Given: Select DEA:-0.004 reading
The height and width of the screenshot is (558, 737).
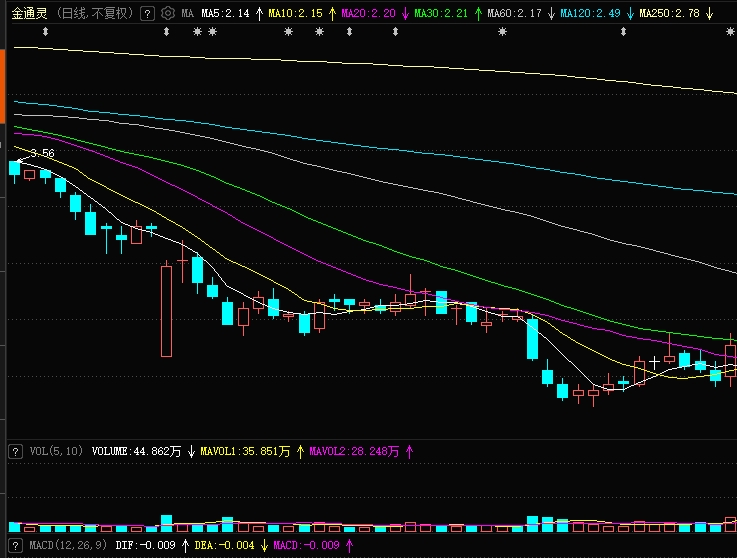Looking at the screenshot, I should click(x=224, y=545).
